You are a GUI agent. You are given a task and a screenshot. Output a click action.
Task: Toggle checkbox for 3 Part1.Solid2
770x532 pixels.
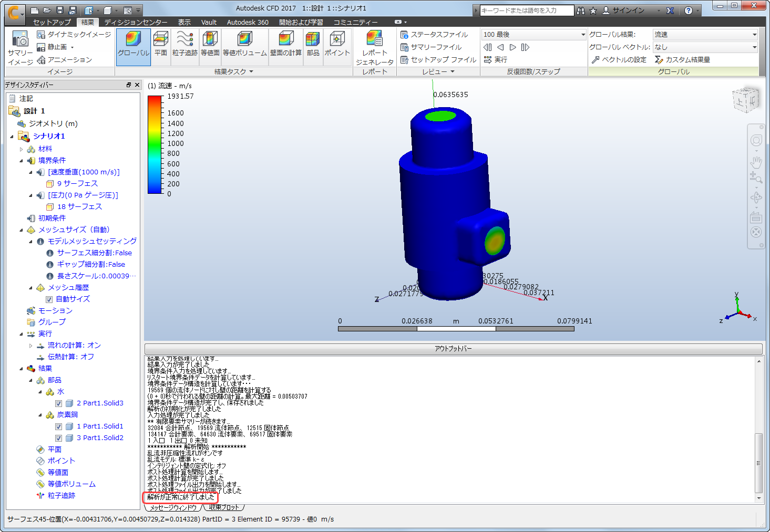click(59, 438)
